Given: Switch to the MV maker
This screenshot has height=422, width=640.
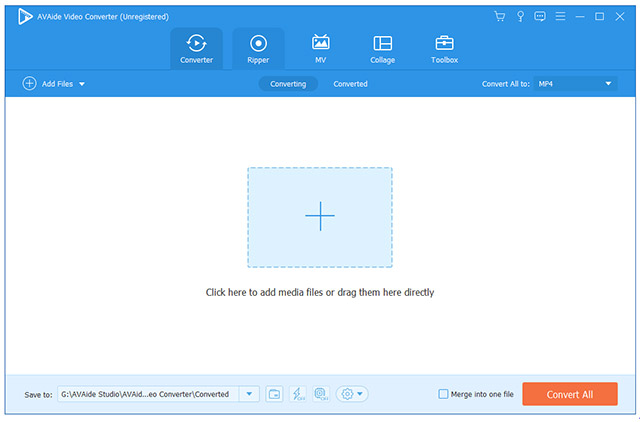Looking at the screenshot, I should point(321,48).
